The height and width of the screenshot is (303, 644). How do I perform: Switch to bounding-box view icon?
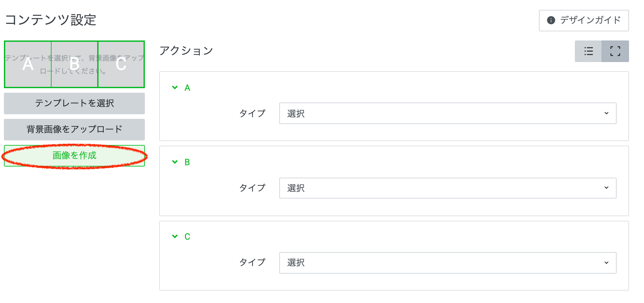point(615,51)
